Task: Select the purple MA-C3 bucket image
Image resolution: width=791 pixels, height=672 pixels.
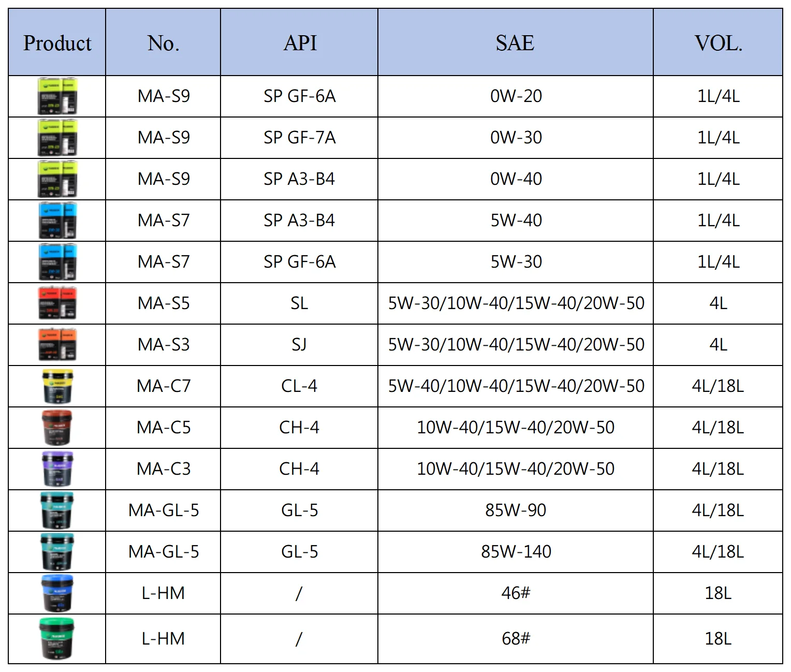Action: 57,469
